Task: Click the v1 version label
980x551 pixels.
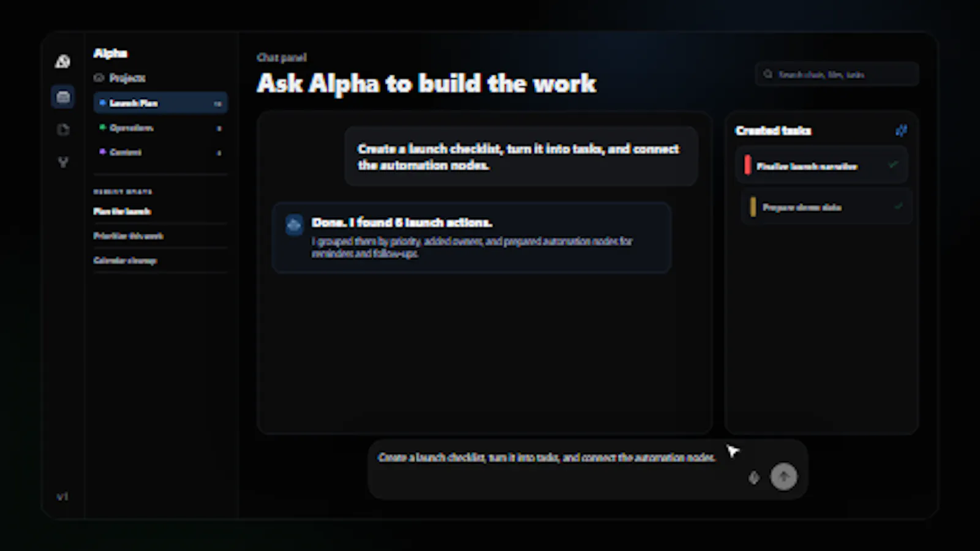Action: 62,497
